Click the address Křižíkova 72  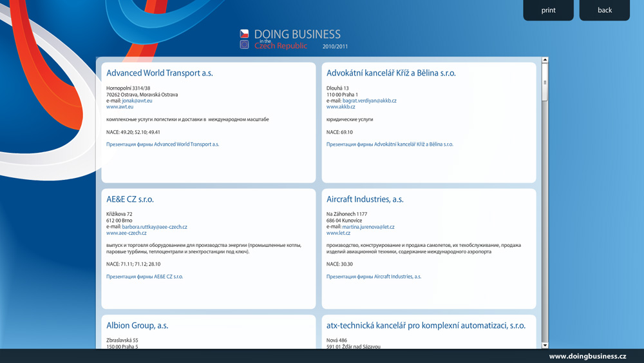(119, 214)
